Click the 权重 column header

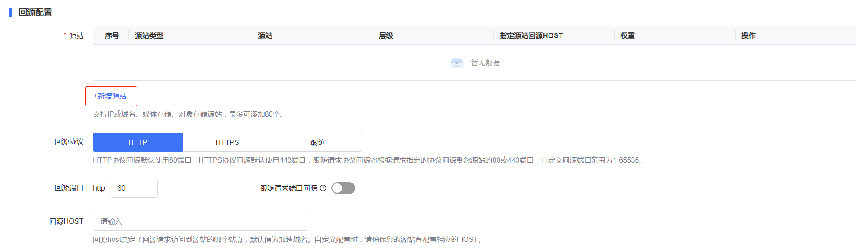click(x=627, y=36)
